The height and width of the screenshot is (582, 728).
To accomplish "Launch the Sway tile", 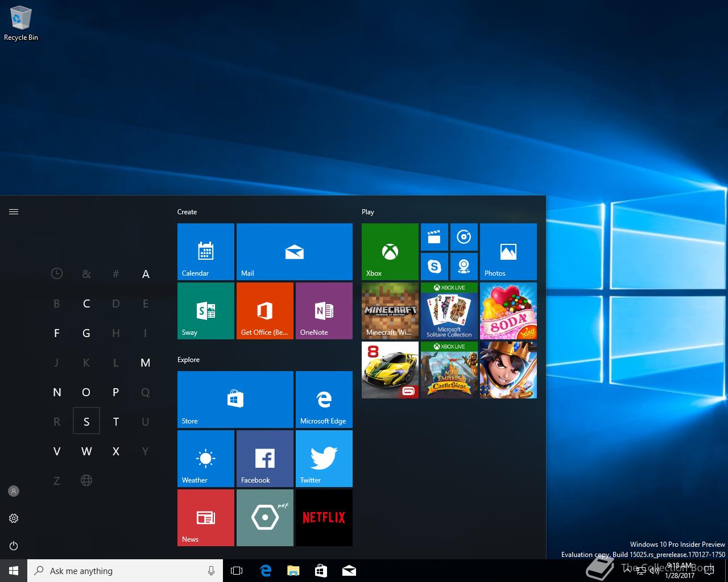I will coord(206,311).
